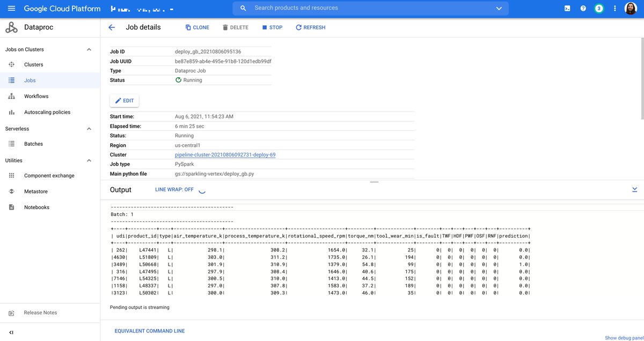
Task: Click the Notebooks document icon
Action: pyautogui.click(x=11, y=207)
